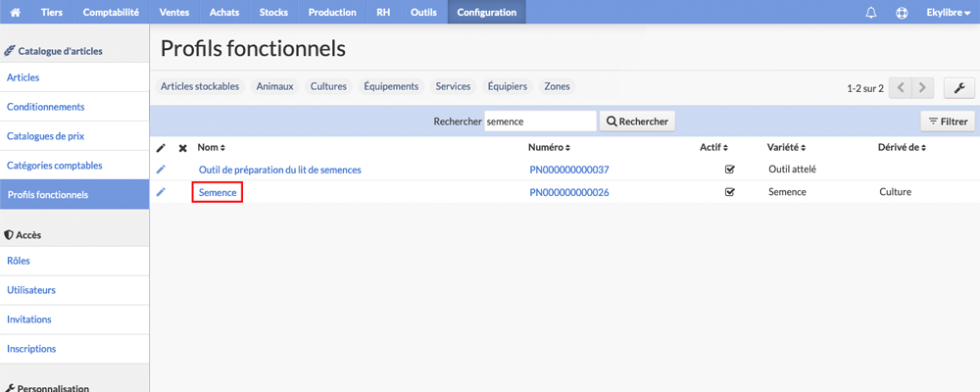980x392 pixels.
Task: Open the Configuration menu
Action: pos(487,12)
